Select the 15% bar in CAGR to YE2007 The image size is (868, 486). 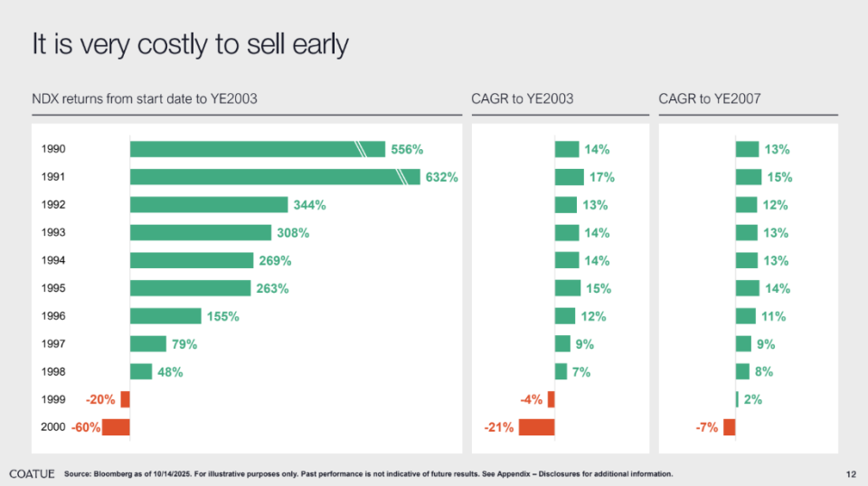point(749,177)
